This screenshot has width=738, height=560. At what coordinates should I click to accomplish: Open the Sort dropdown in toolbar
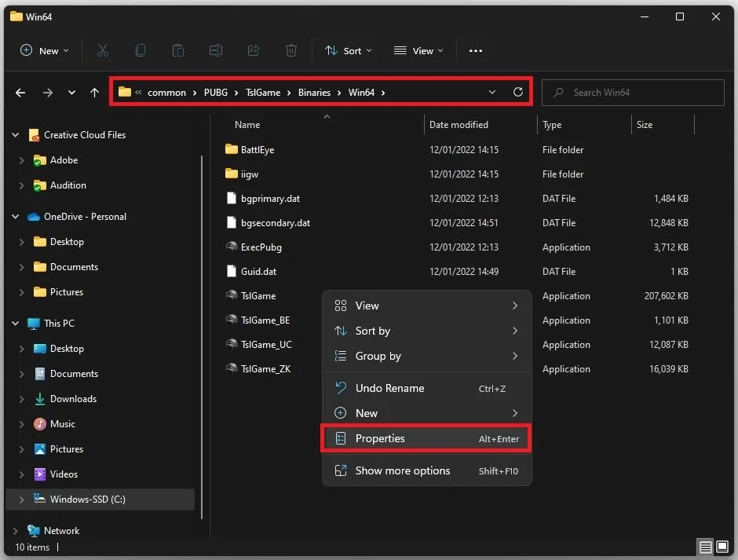click(349, 50)
